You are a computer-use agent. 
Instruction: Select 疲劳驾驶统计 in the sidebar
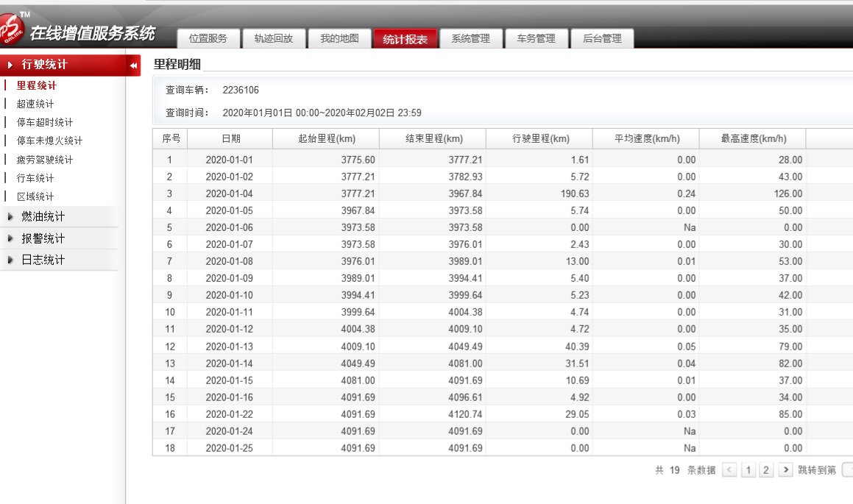(45, 160)
